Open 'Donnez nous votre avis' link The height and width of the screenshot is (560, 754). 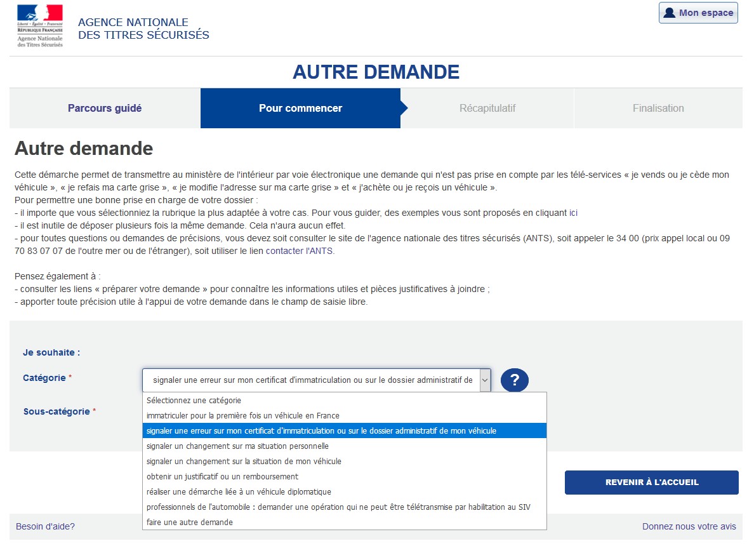pos(689,526)
